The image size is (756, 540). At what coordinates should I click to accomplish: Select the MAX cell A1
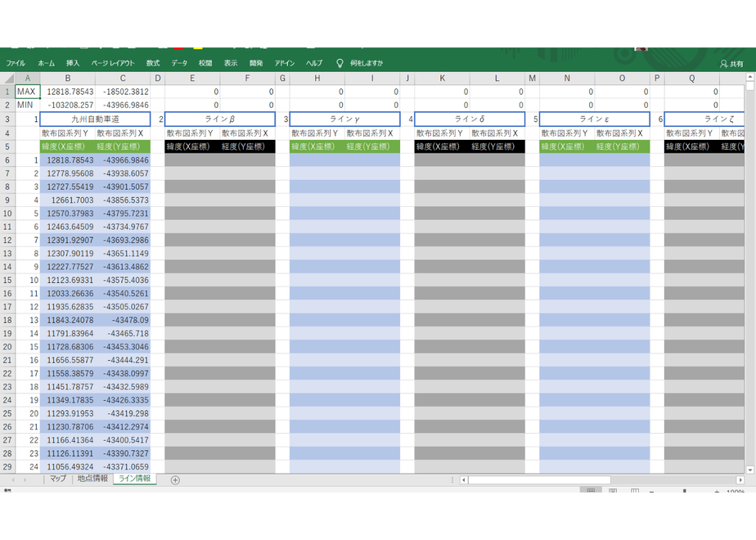28,92
